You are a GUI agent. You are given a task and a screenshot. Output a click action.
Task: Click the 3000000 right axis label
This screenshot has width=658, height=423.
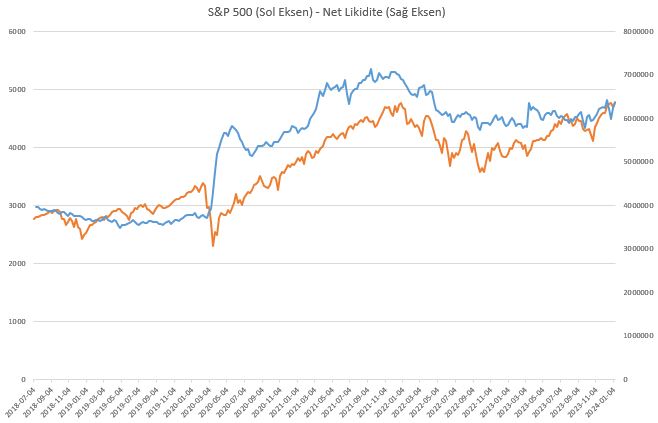[638, 249]
